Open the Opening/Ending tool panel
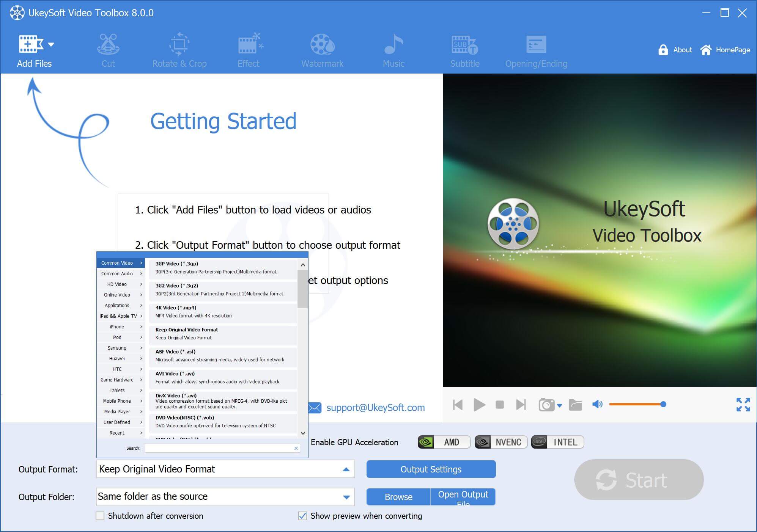The height and width of the screenshot is (532, 757). coord(535,49)
